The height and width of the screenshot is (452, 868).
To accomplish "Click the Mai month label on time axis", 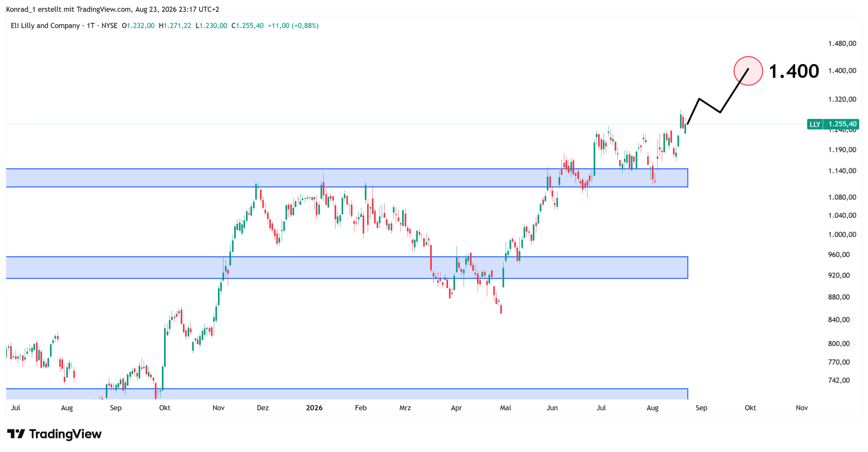I will [505, 408].
